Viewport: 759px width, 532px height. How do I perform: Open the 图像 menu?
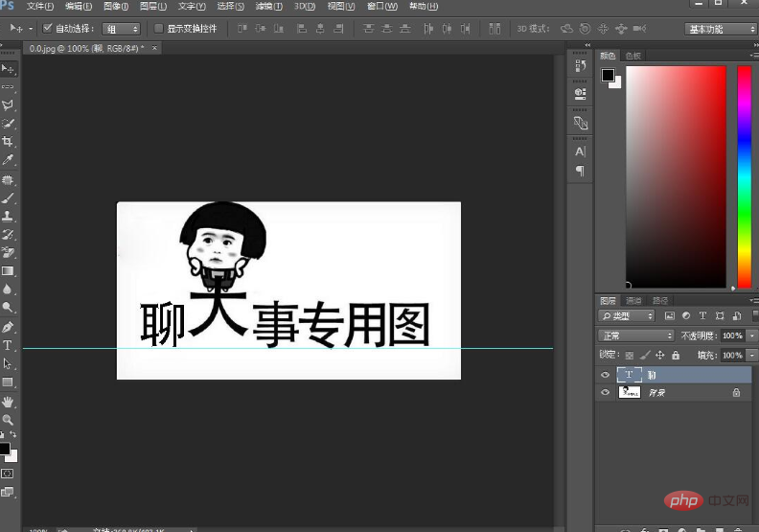[x=116, y=7]
